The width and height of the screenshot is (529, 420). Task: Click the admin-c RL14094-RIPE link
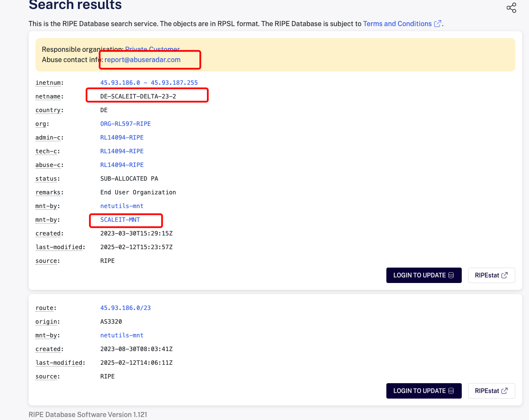(x=122, y=137)
